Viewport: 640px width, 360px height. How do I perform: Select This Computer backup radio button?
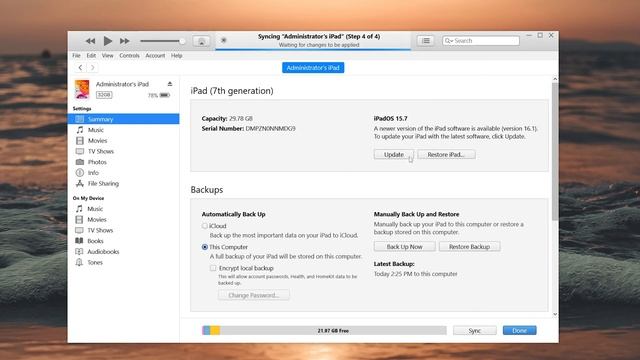204,247
